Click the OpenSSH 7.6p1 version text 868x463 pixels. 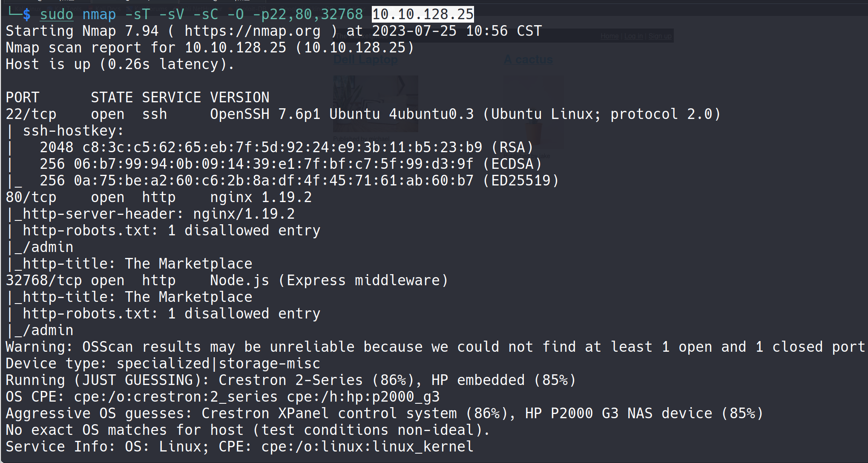point(265,114)
